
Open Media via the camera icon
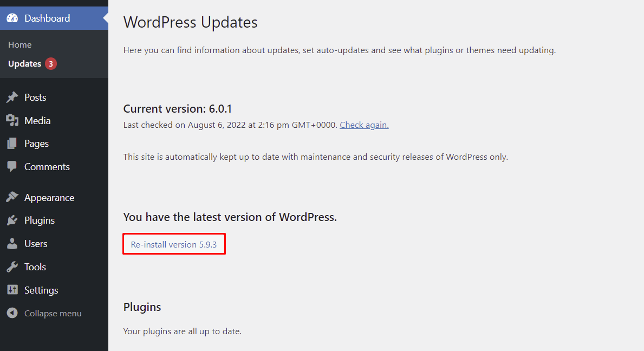pos(12,120)
